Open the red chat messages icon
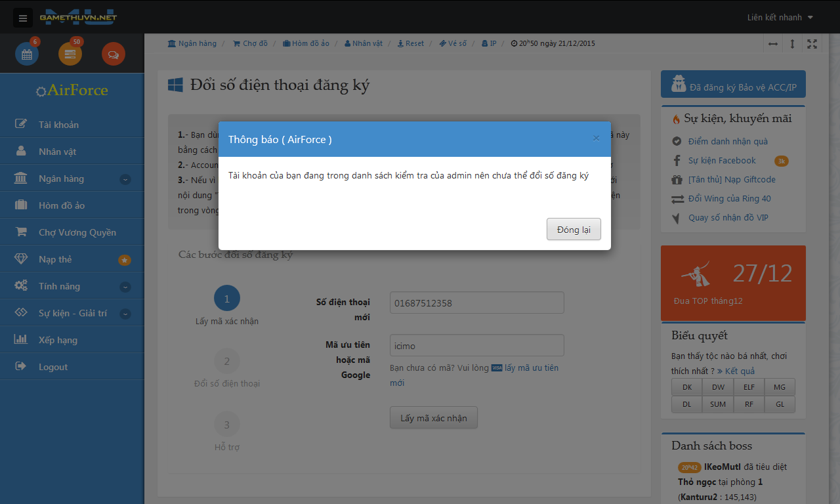 coord(113,54)
